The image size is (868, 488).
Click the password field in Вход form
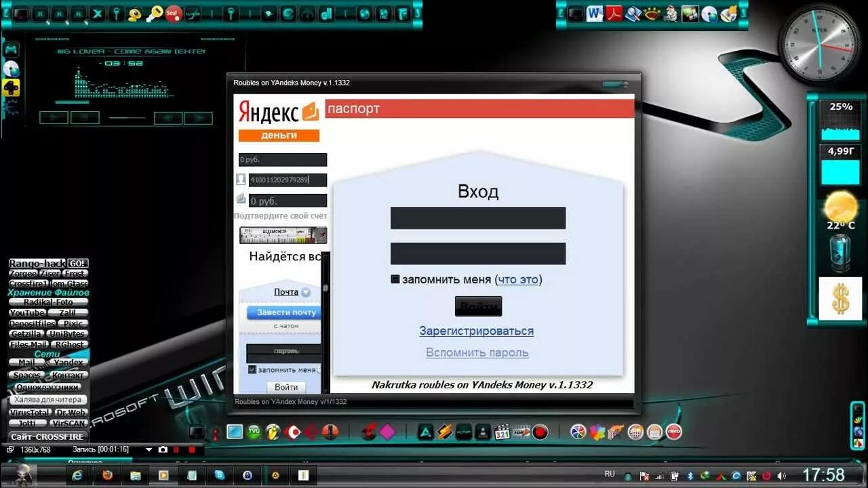(478, 253)
